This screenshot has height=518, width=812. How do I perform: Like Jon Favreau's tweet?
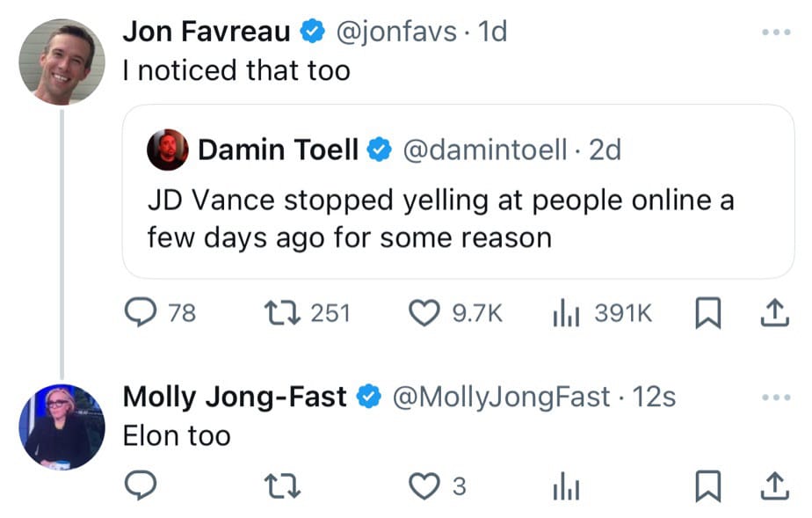(426, 313)
